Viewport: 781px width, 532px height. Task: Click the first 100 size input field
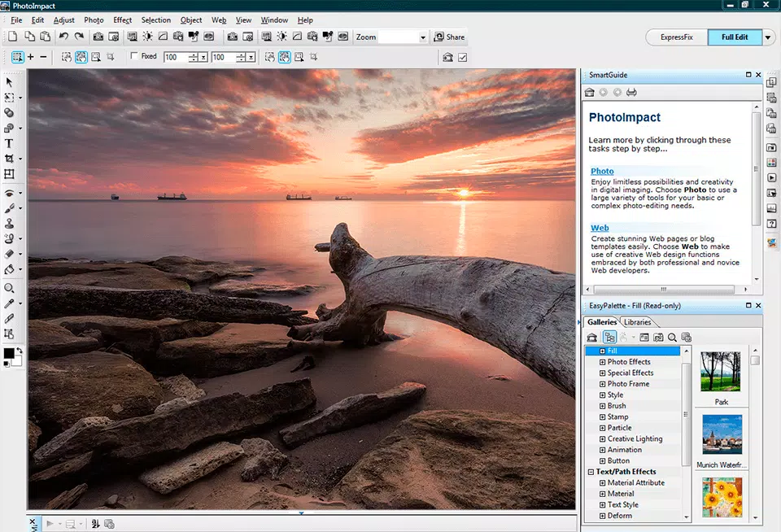pos(176,57)
